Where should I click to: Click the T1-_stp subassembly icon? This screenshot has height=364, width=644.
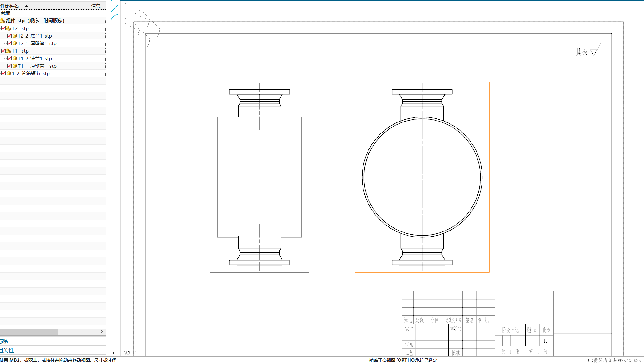coord(8,51)
